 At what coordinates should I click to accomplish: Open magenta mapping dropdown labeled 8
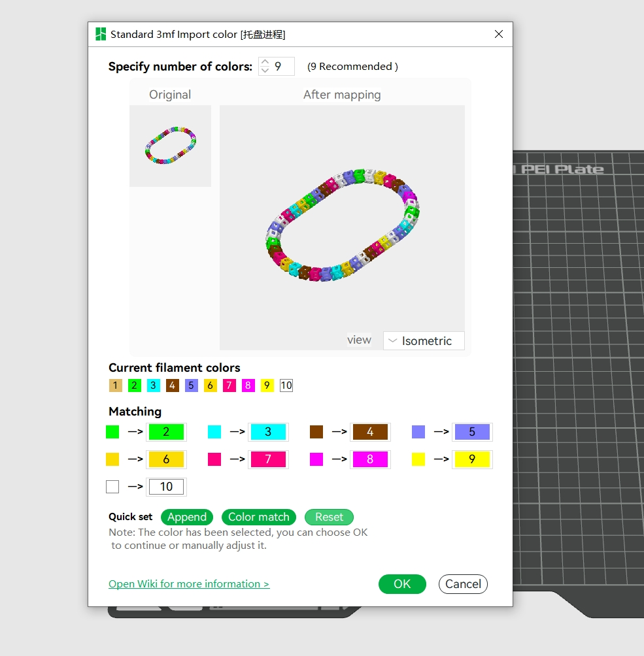[370, 459]
